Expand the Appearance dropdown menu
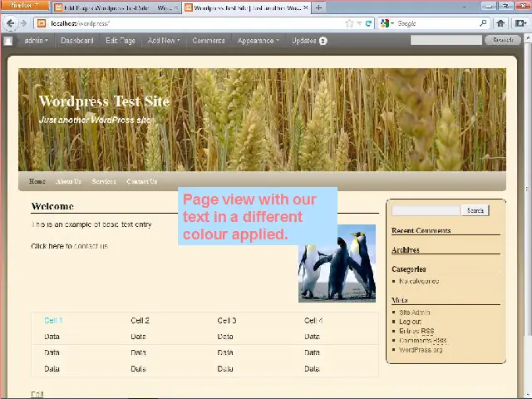Image resolution: width=532 pixels, height=399 pixels. click(259, 41)
